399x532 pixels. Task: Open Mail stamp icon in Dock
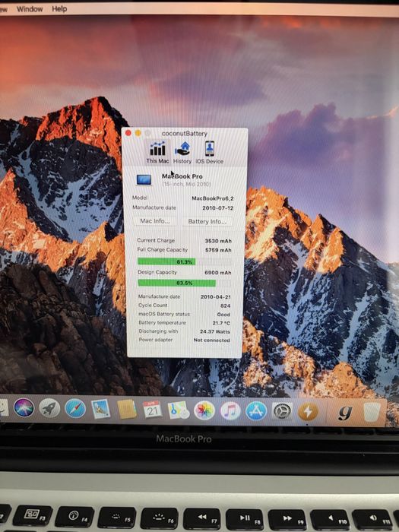(x=101, y=409)
